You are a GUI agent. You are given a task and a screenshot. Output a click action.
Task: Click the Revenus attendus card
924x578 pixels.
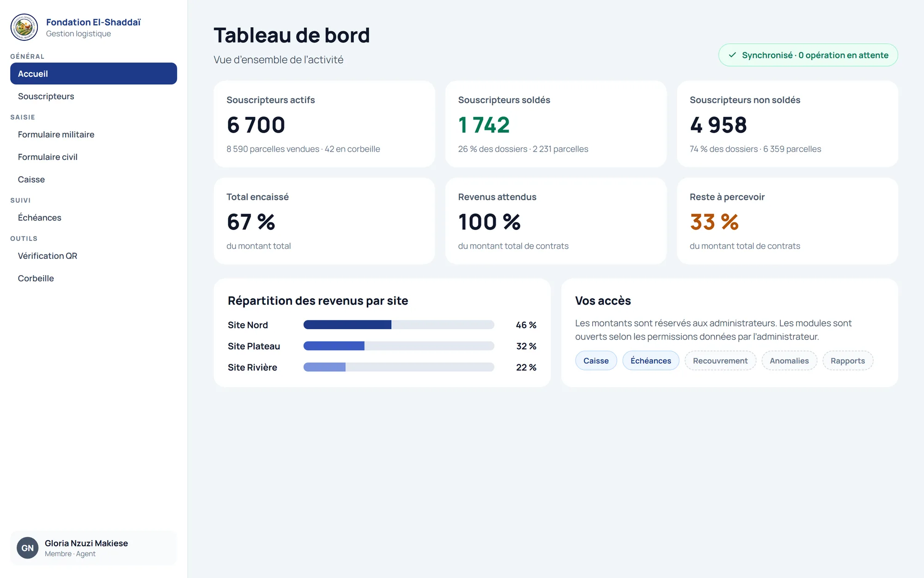coord(556,221)
